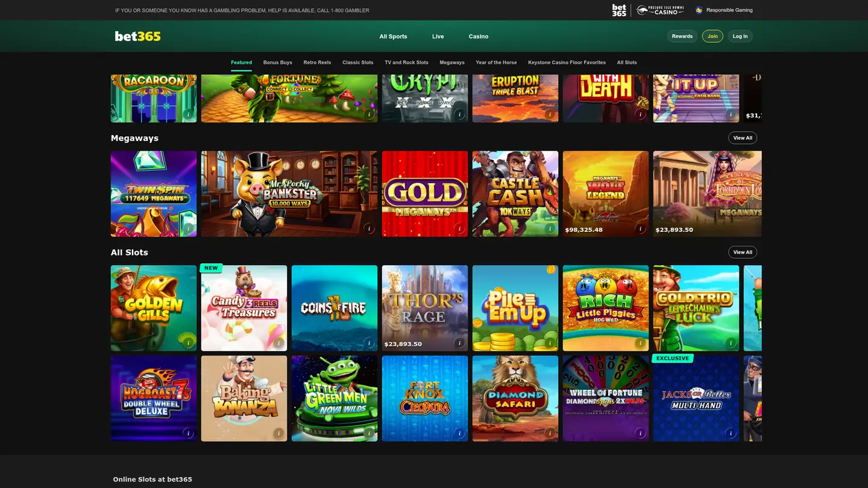Open info icon on Mr. Porky Bankster tile

[x=369, y=228]
